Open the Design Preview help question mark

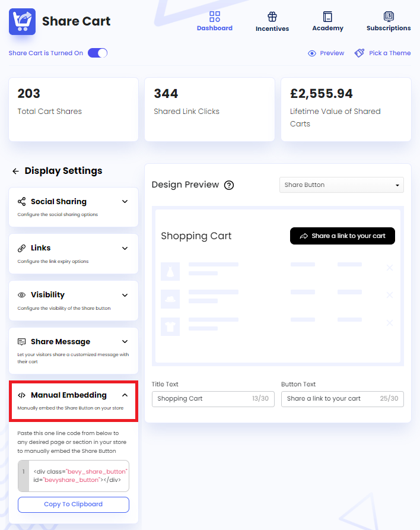click(229, 185)
